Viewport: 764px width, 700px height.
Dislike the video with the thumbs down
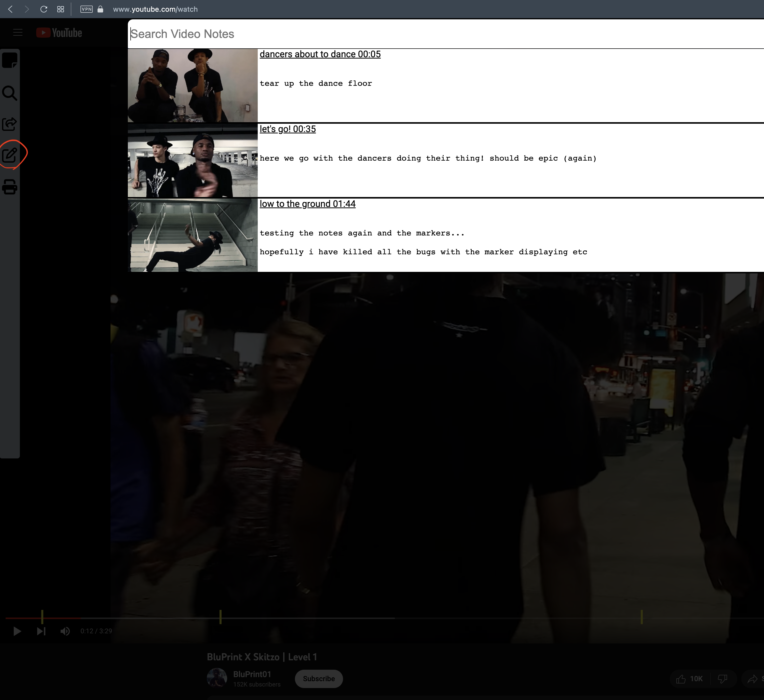tap(722, 679)
